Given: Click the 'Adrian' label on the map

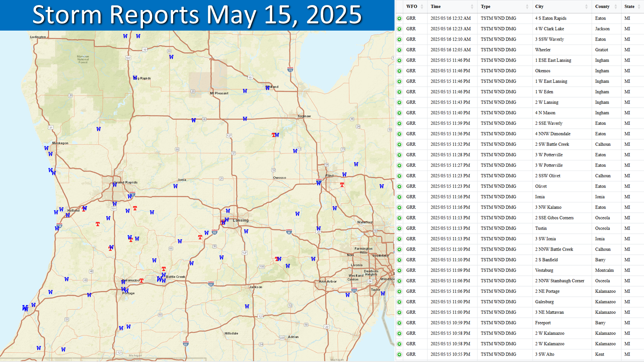Looking at the screenshot, I should pos(293,337).
